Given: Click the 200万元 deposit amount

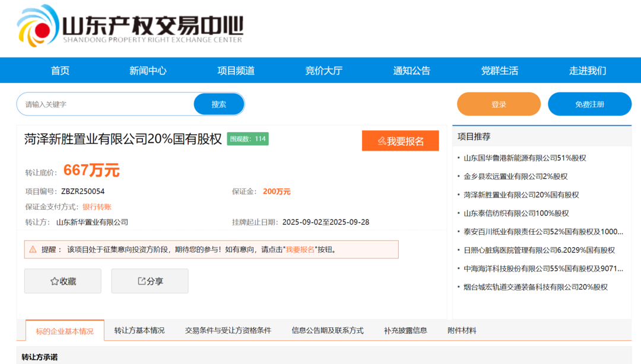Looking at the screenshot, I should tap(277, 191).
